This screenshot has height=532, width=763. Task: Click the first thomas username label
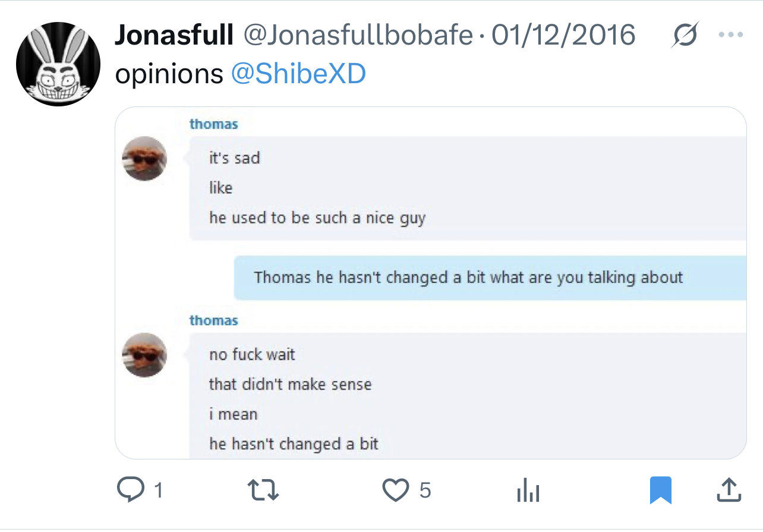(x=213, y=124)
